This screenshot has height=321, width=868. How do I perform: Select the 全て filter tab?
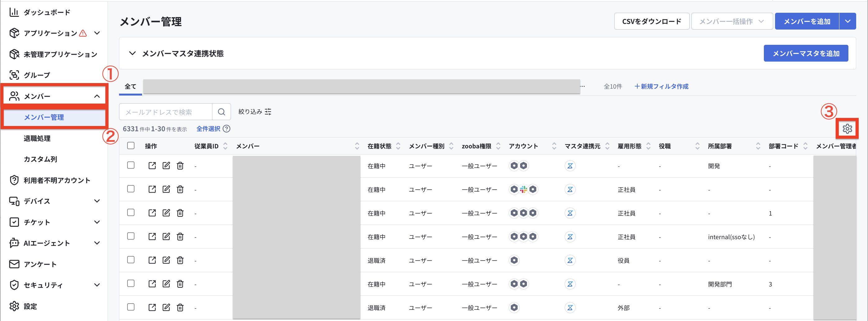[x=130, y=86]
